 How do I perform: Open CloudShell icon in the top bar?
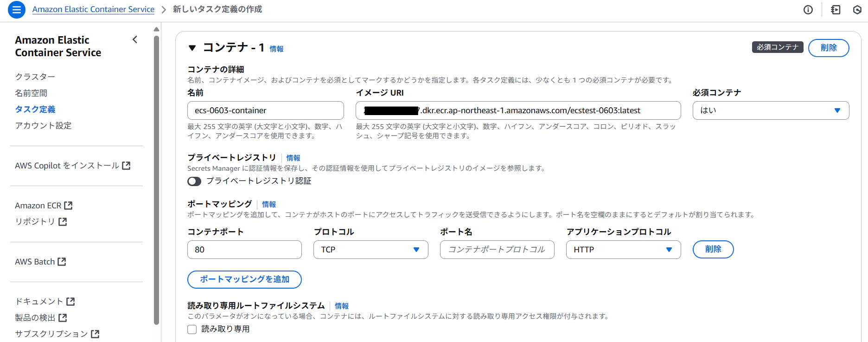pyautogui.click(x=836, y=10)
